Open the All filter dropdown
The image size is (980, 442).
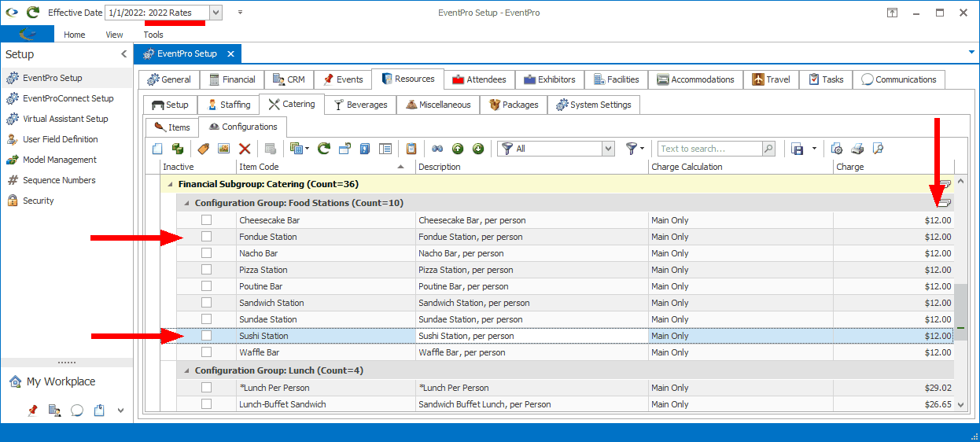(x=608, y=149)
